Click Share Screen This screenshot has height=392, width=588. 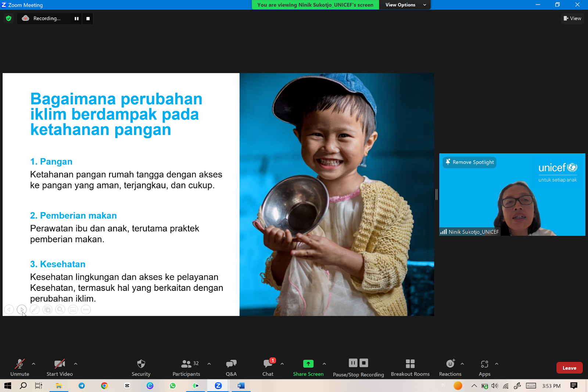(x=308, y=367)
